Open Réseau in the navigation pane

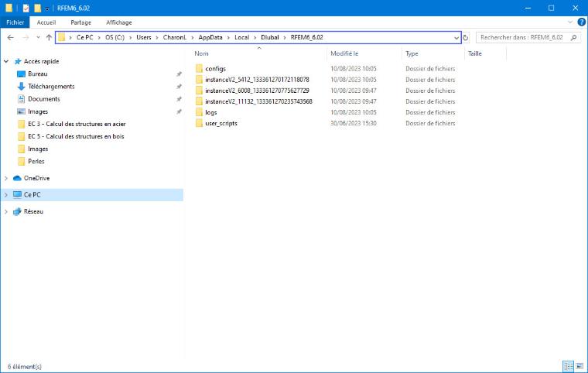pos(33,211)
